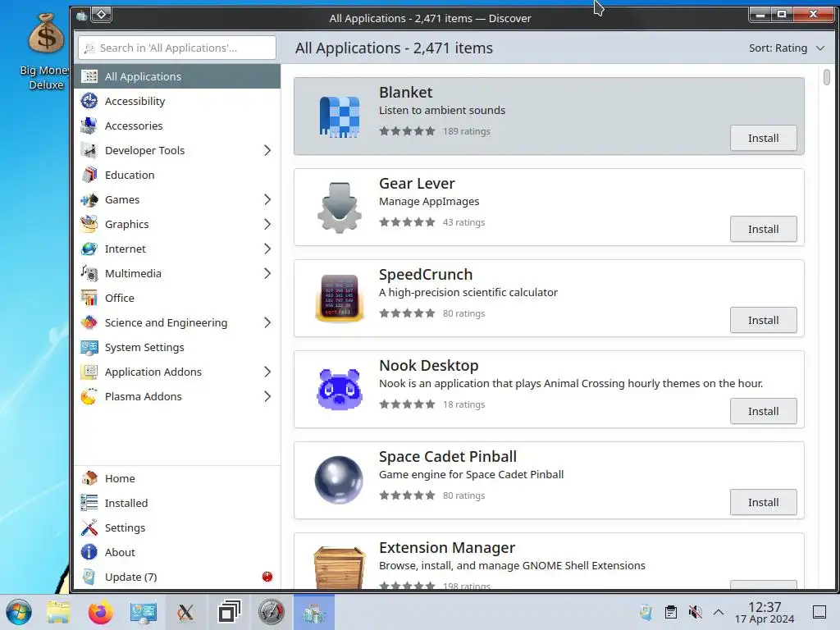Click the Discover updates tray icon
The image size is (840, 630).
(x=646, y=612)
